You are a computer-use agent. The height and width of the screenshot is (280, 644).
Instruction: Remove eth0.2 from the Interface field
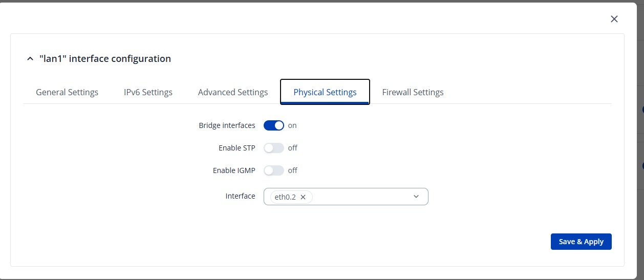tap(303, 197)
